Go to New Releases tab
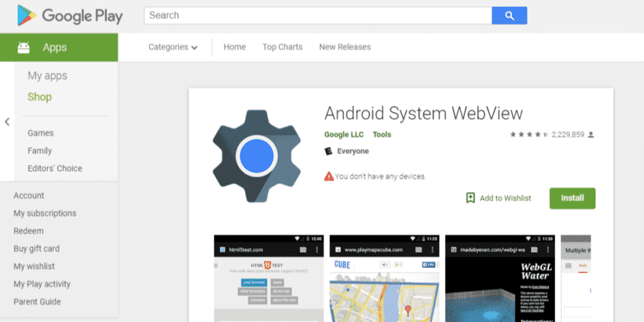The width and height of the screenshot is (644, 322). click(345, 47)
